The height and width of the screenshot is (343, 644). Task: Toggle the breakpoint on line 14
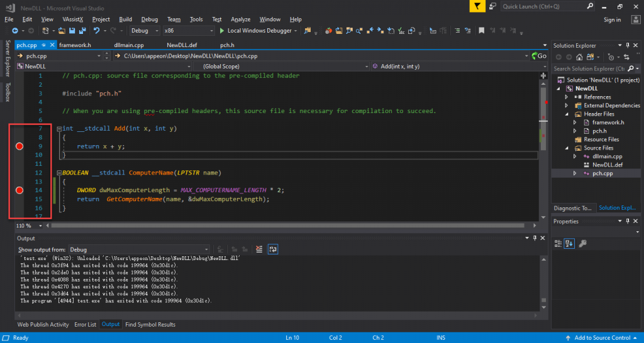(x=19, y=190)
